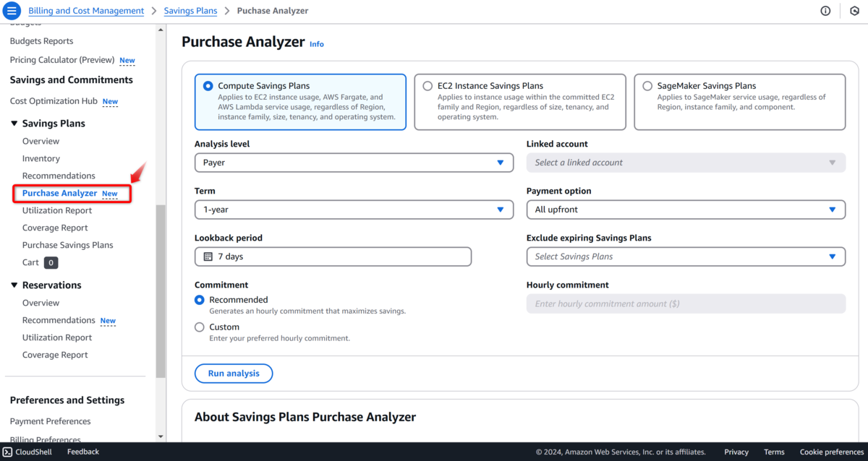Open Reservations Coverage Report
The image size is (868, 461).
pyautogui.click(x=55, y=355)
